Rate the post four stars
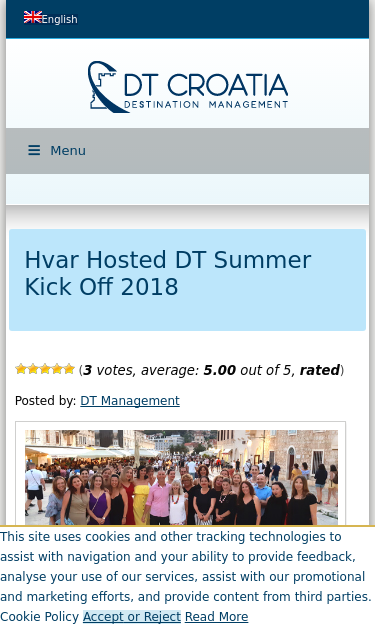The height and width of the screenshot is (627, 375). click(57, 369)
